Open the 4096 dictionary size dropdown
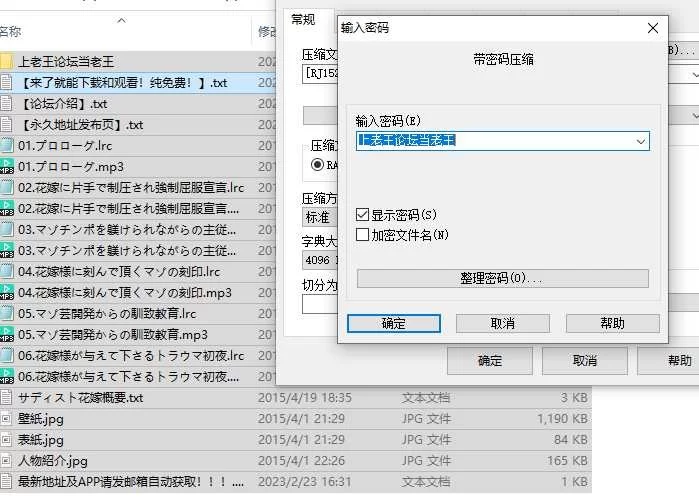This screenshot has width=699, height=499. [x=320, y=260]
